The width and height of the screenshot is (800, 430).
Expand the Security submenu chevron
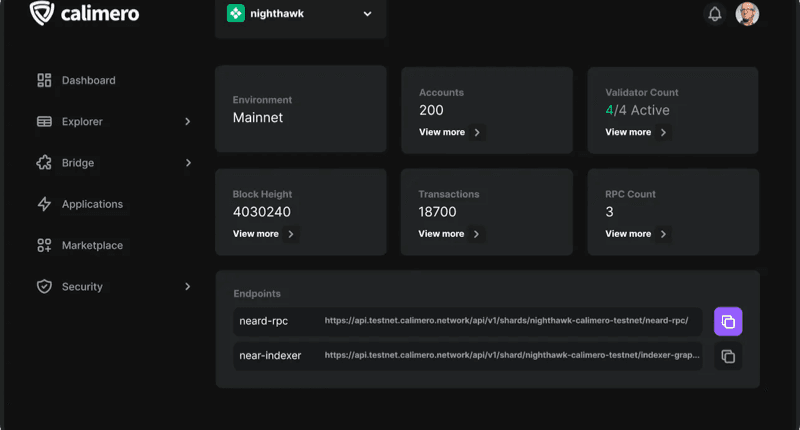[x=187, y=287]
